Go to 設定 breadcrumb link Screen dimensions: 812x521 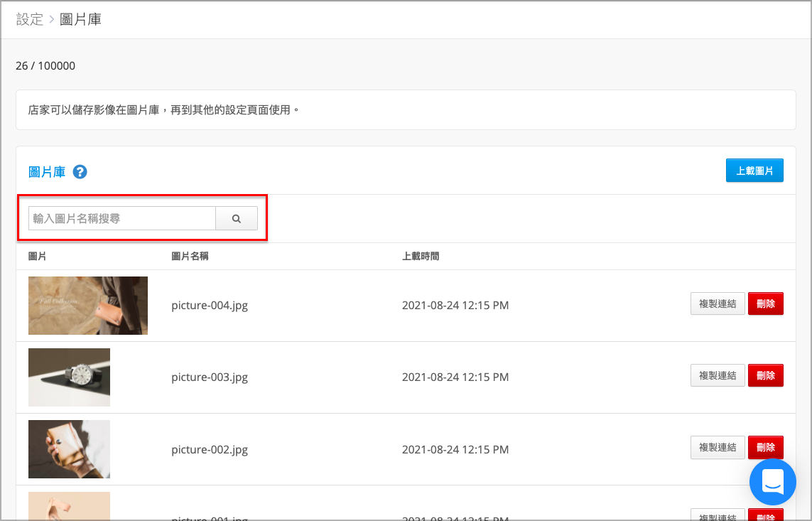[30, 20]
